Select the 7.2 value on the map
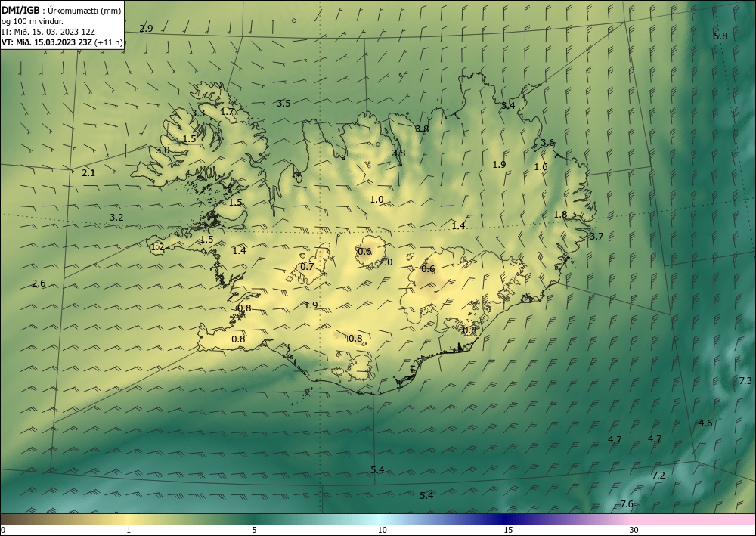The height and width of the screenshot is (536, 756). [x=658, y=476]
